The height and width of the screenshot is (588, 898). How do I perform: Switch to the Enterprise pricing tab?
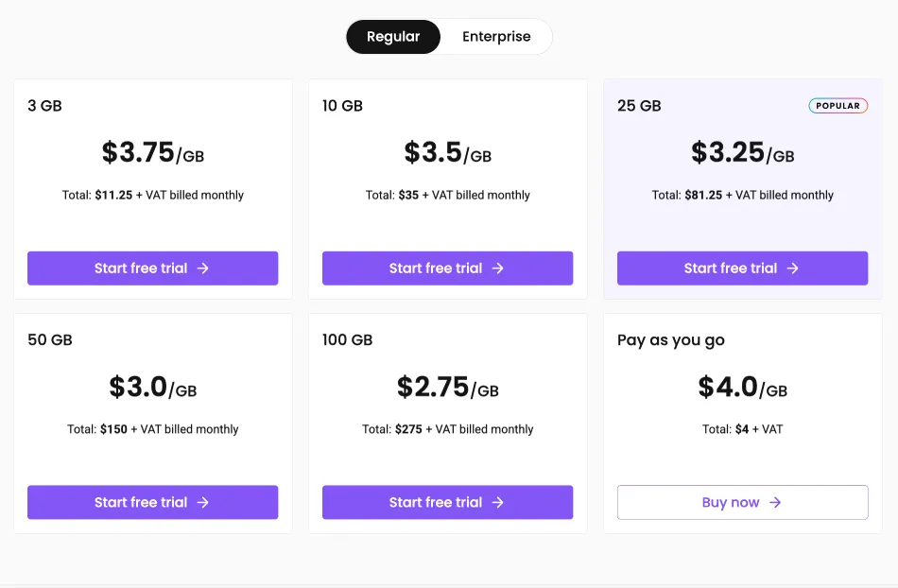click(x=496, y=37)
